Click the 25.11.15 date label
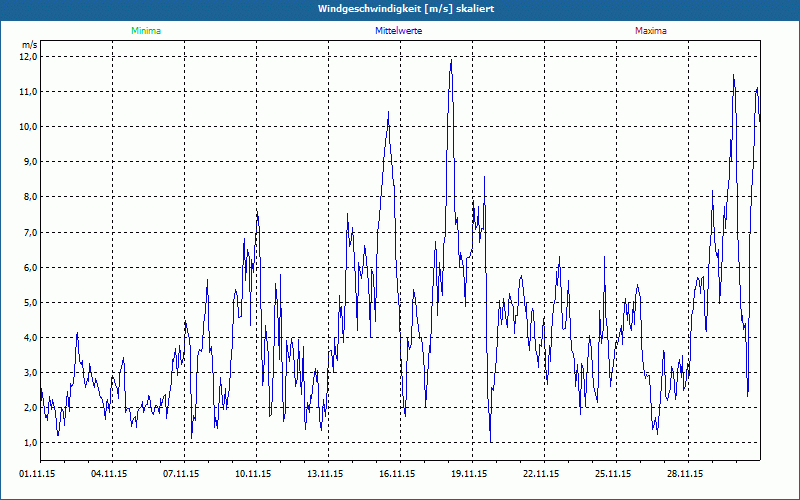The width and height of the screenshot is (800, 500). 613,474
